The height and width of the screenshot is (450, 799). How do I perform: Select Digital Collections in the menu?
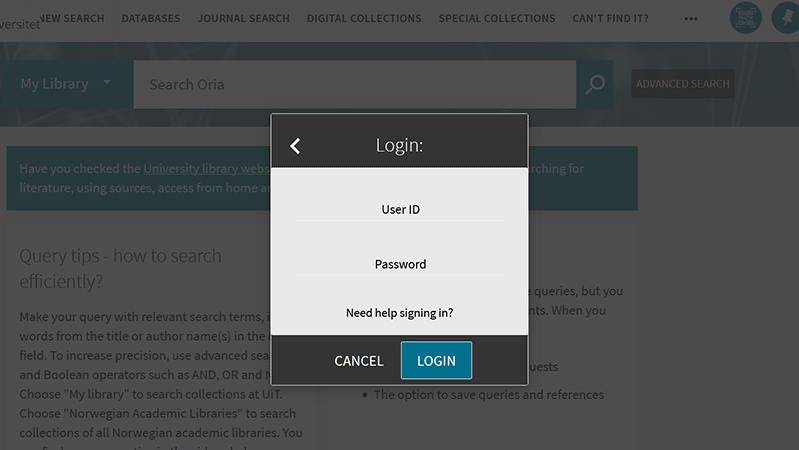[x=364, y=18]
